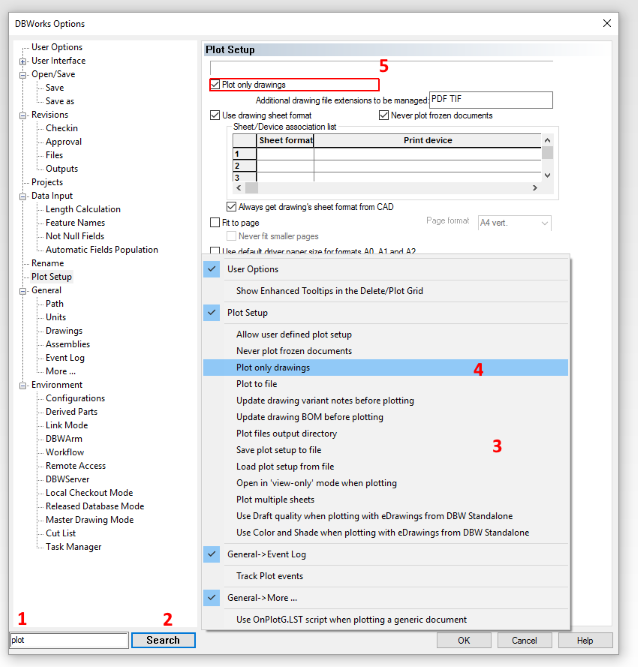The width and height of the screenshot is (638, 667).
Task: Open Page format dropdown A4 vert.
Action: coord(515,223)
